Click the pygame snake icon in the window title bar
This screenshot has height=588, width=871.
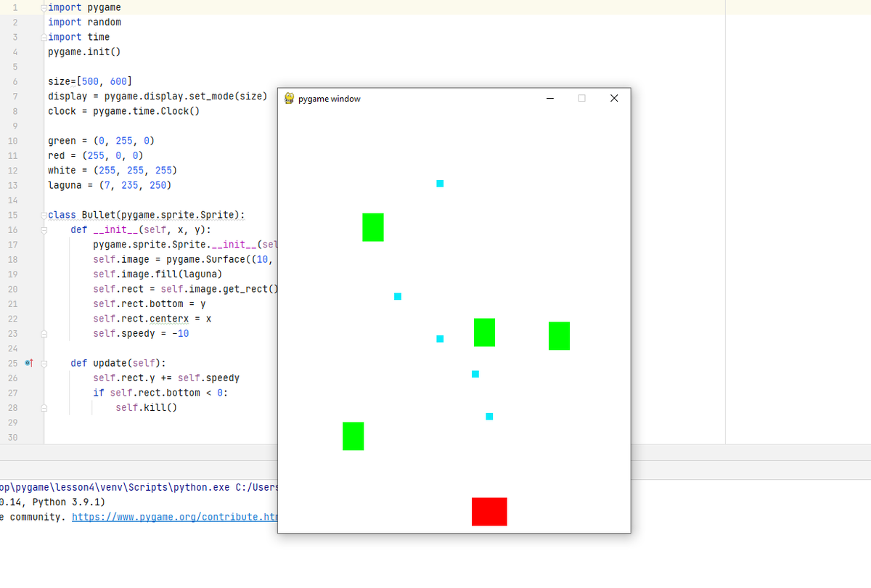tap(289, 98)
